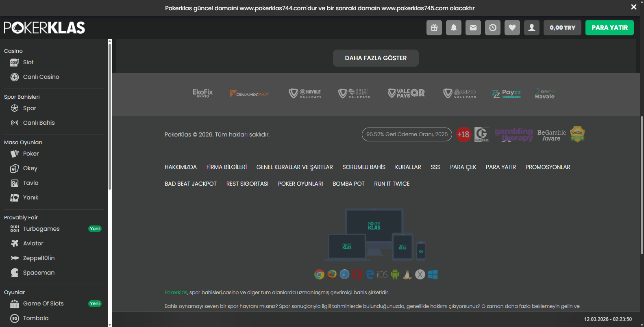Open BAD BEAT JACKPOT link
The height and width of the screenshot is (327, 644).
point(191,184)
